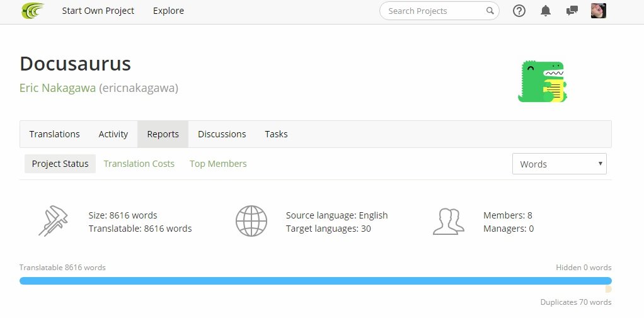Open the Words unit dropdown

coord(560,164)
